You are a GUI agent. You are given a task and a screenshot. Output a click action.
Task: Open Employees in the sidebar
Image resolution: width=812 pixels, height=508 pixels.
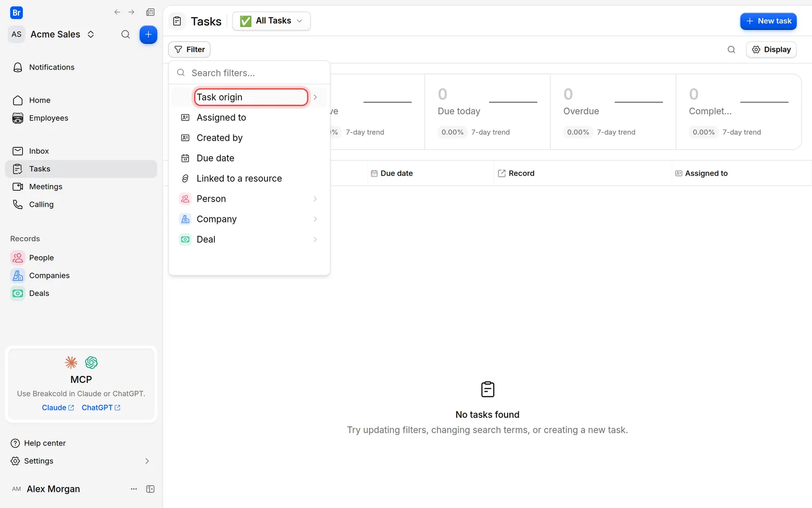pyautogui.click(x=81, y=118)
